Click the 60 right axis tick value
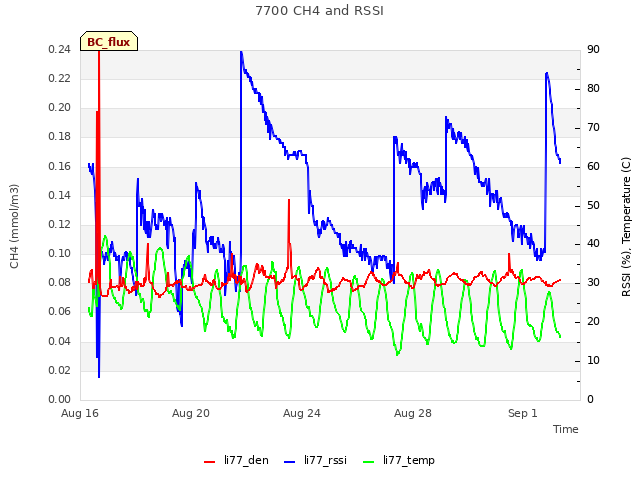Viewport: 640px width, 480px height. tap(593, 167)
